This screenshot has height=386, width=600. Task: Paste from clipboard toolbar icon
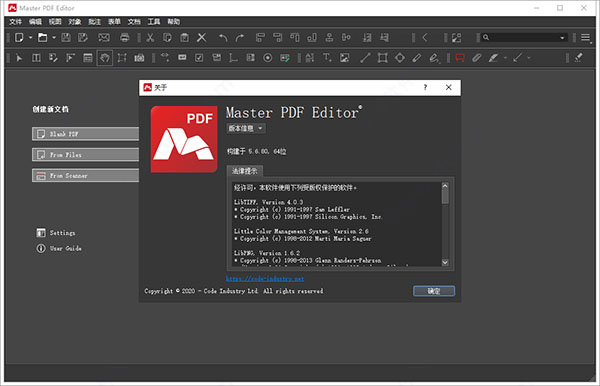pyautogui.click(x=184, y=37)
